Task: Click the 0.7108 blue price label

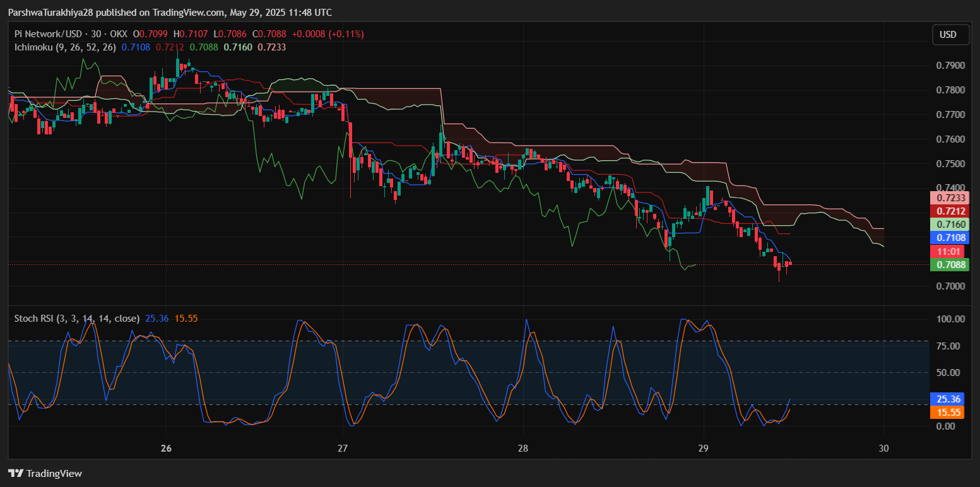Action: click(x=949, y=238)
